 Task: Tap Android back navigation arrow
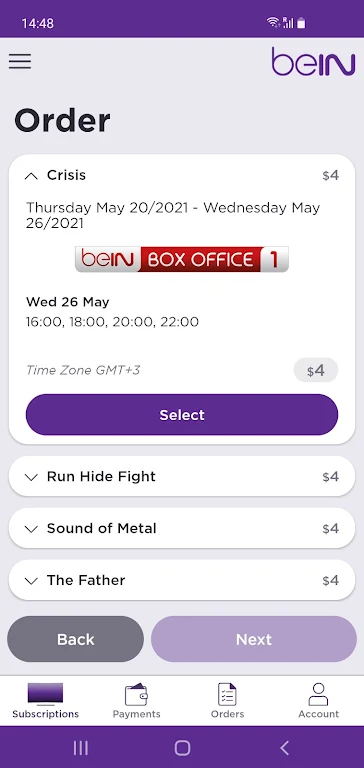pos(284,747)
